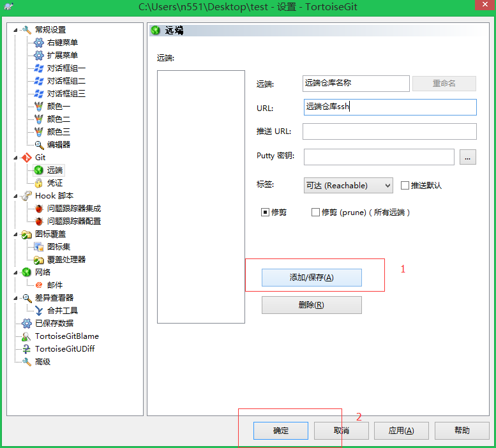Select the 问题跟踪器集成 bug icon
This screenshot has width=496, height=448.
(39, 209)
